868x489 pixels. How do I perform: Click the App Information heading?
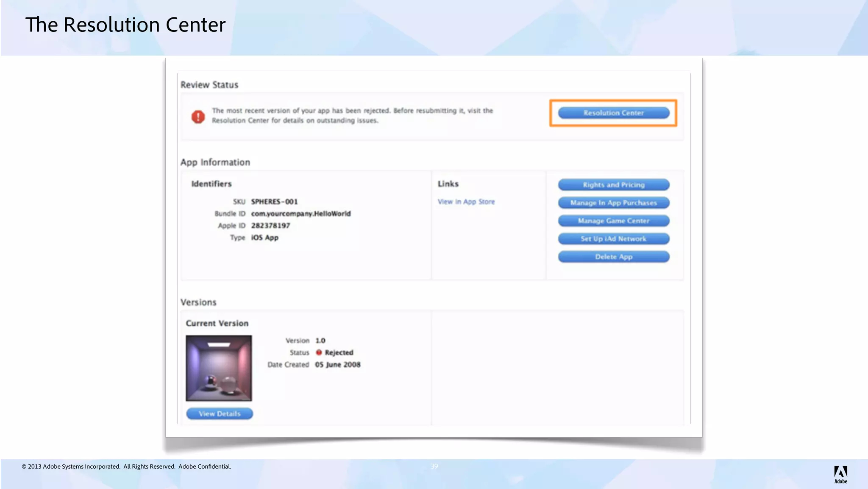pos(215,162)
